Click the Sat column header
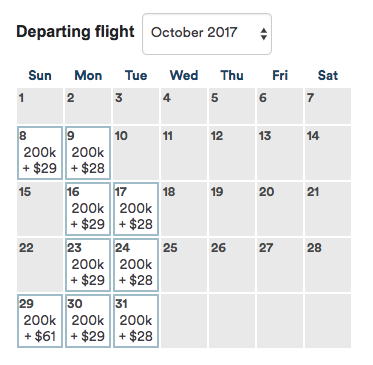373x365 pixels. (x=328, y=75)
